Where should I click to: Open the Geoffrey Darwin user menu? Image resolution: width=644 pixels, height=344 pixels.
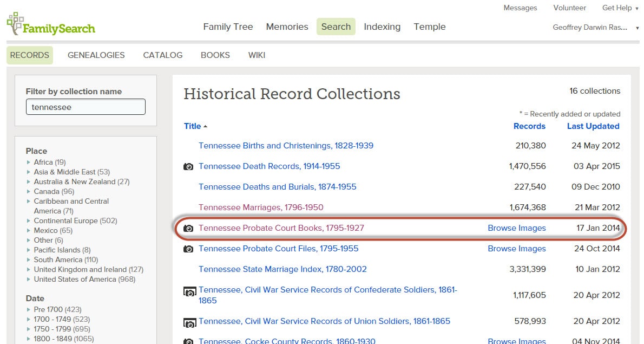coord(596,28)
